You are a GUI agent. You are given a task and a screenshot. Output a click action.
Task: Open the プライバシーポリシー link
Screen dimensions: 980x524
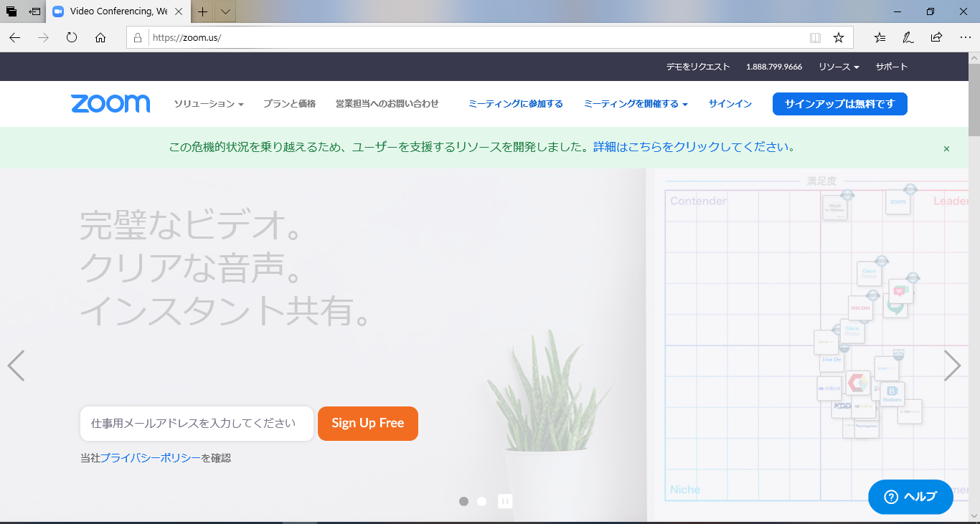pos(151,457)
